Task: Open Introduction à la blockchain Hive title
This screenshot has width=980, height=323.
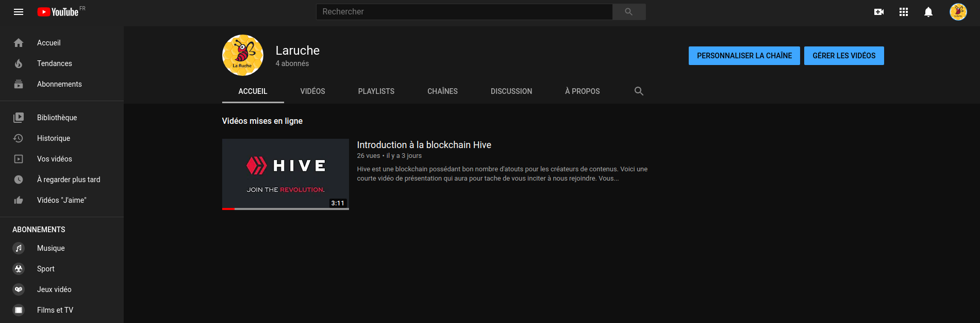Action: point(424,145)
